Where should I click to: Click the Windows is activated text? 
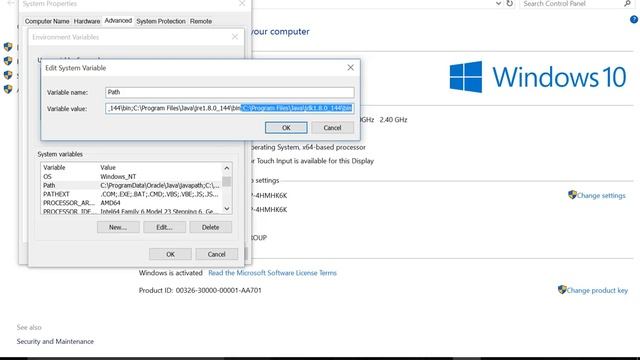(x=170, y=273)
